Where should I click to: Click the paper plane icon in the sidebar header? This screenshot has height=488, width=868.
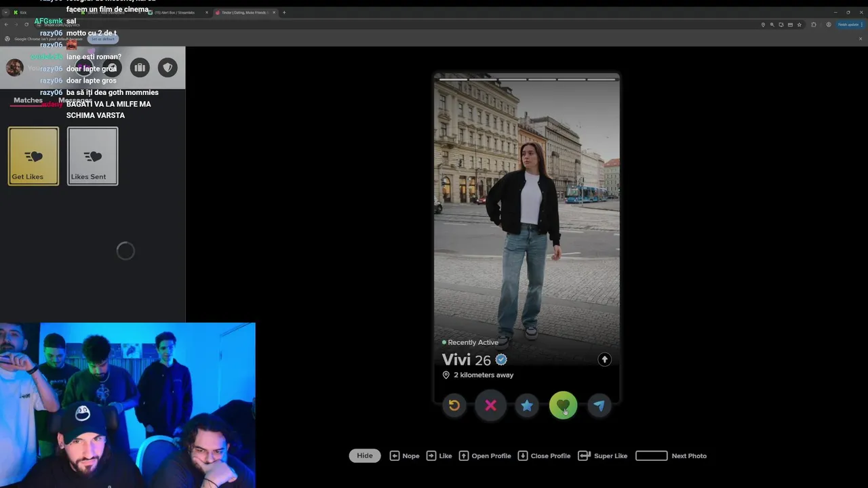(x=112, y=67)
